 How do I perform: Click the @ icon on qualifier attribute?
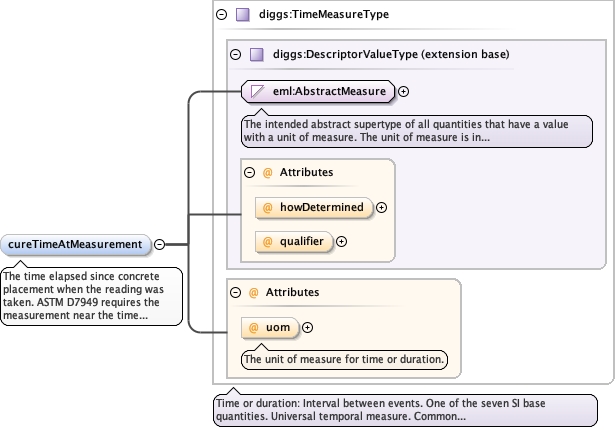pos(268,242)
